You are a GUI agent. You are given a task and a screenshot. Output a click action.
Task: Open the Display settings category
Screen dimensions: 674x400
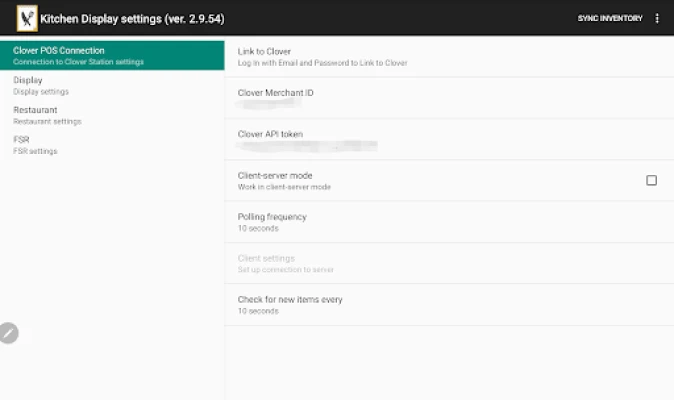pyautogui.click(x=112, y=85)
